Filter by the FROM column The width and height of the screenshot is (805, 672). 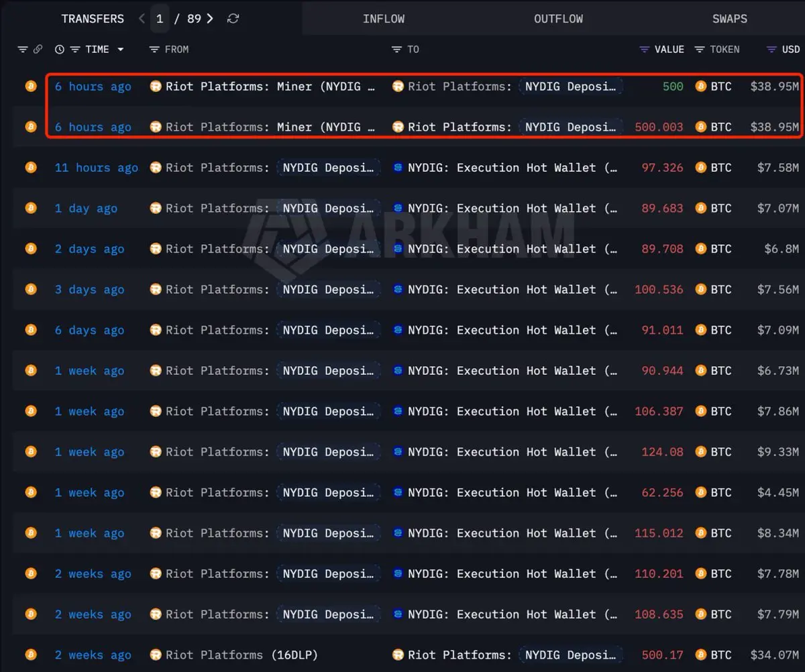coord(154,50)
